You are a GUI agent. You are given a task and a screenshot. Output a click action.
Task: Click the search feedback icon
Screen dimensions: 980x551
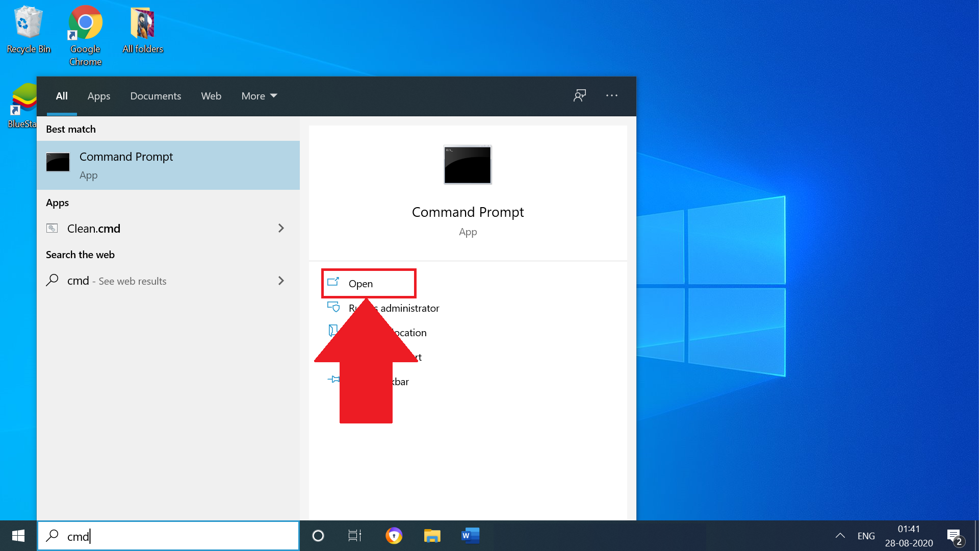point(580,95)
